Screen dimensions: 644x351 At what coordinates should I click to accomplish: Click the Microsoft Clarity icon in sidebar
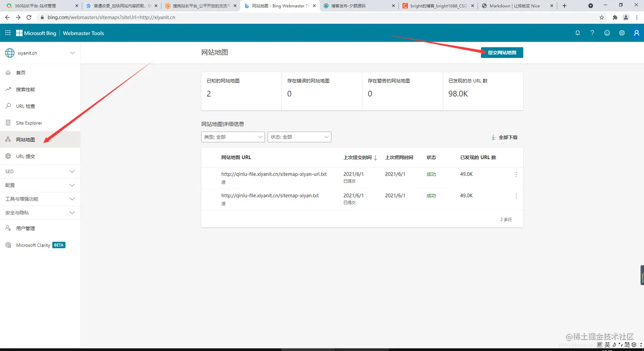(x=8, y=245)
